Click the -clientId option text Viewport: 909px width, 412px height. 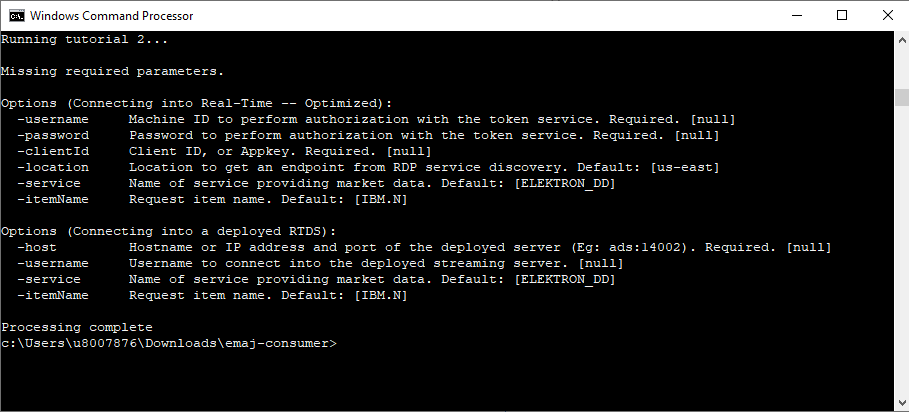(x=53, y=152)
